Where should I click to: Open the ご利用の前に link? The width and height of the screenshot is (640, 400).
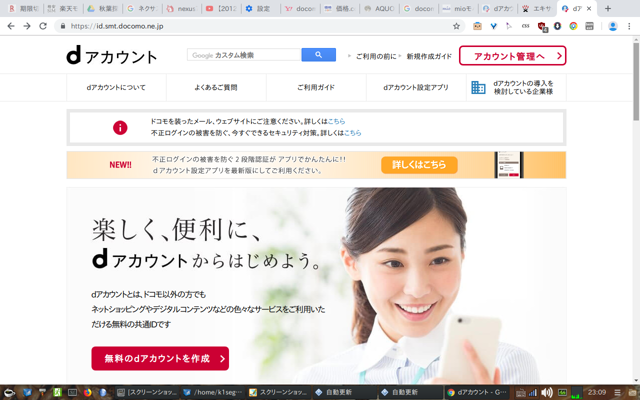tap(376, 56)
